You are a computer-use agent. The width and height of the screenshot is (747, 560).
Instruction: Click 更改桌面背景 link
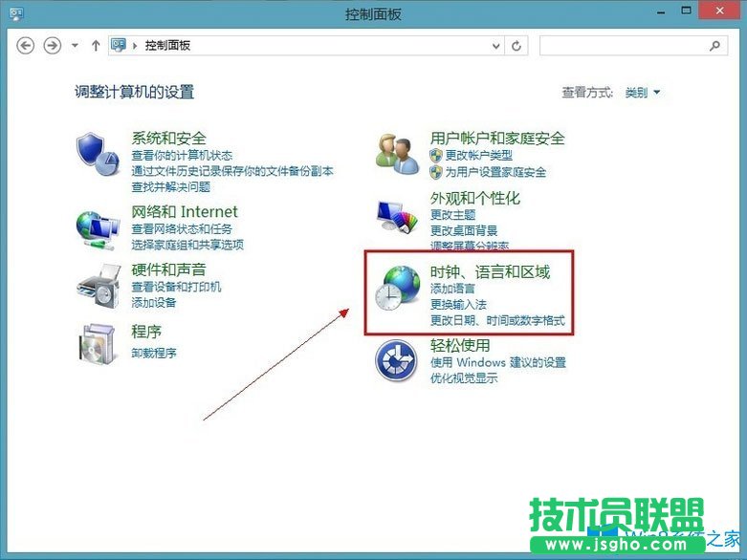464,230
